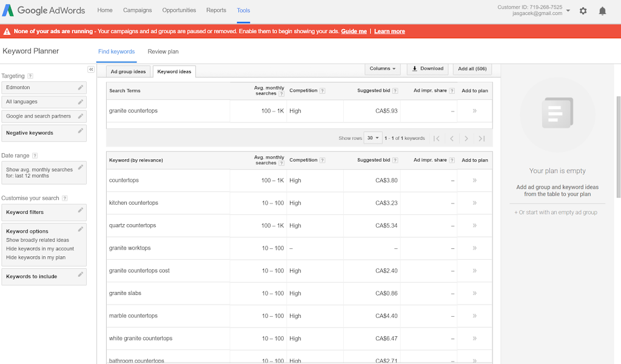
Task: Sort by Search Terms column header
Action: coord(125,91)
